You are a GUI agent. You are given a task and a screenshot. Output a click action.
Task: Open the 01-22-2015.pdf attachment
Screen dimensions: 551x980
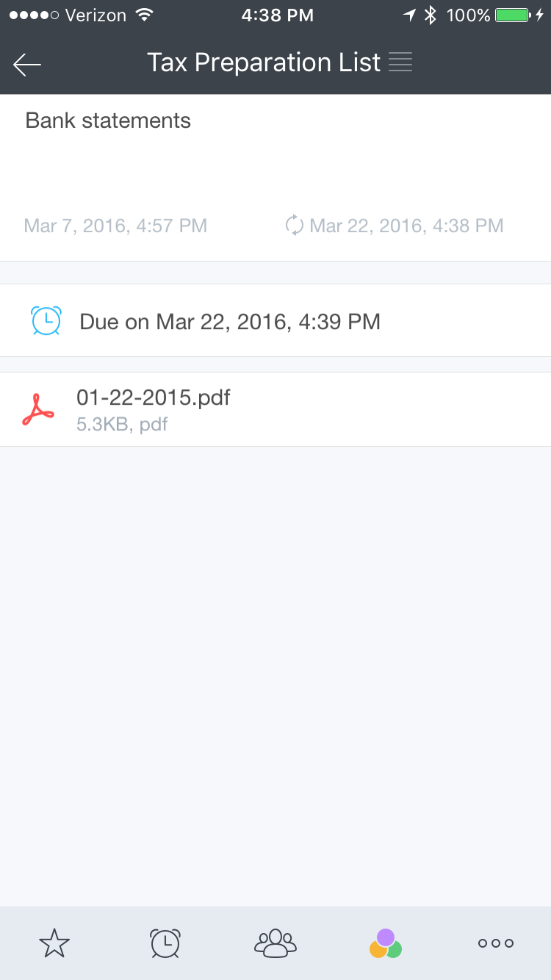point(153,398)
